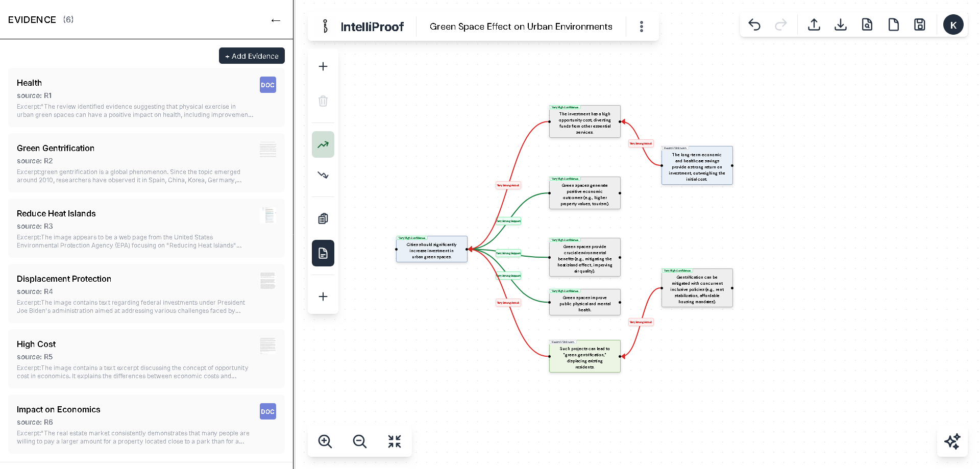
Task: Open the user avatar K menu
Action: pos(953,24)
